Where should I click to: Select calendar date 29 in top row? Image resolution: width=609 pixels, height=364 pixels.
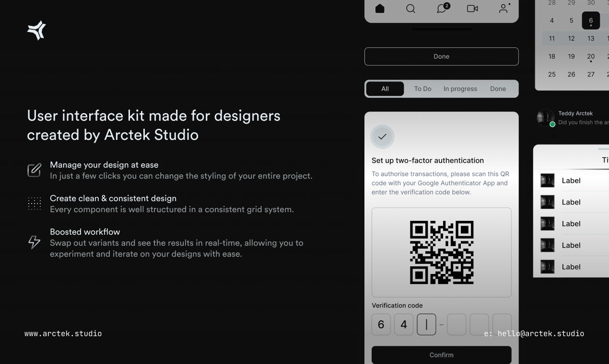pos(571,3)
